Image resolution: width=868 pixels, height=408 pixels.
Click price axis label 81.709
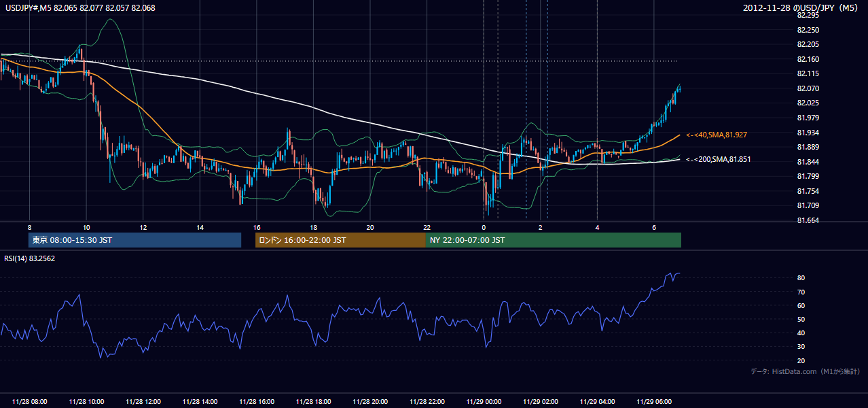(x=807, y=205)
